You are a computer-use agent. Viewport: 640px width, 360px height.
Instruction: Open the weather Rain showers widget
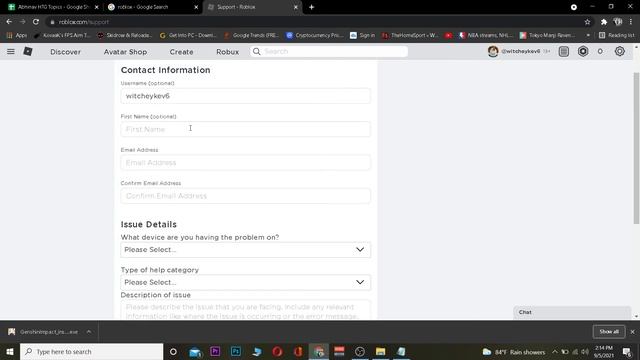coord(514,351)
